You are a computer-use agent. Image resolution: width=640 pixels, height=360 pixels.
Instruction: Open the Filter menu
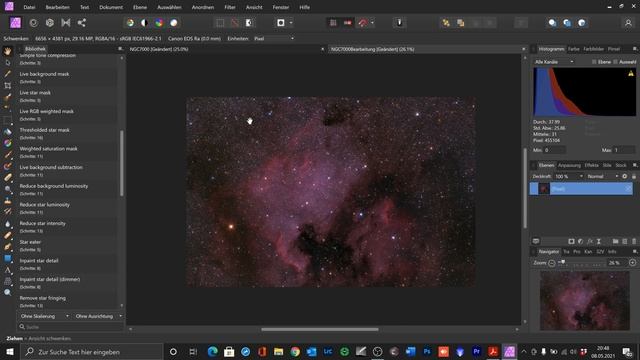click(230, 7)
